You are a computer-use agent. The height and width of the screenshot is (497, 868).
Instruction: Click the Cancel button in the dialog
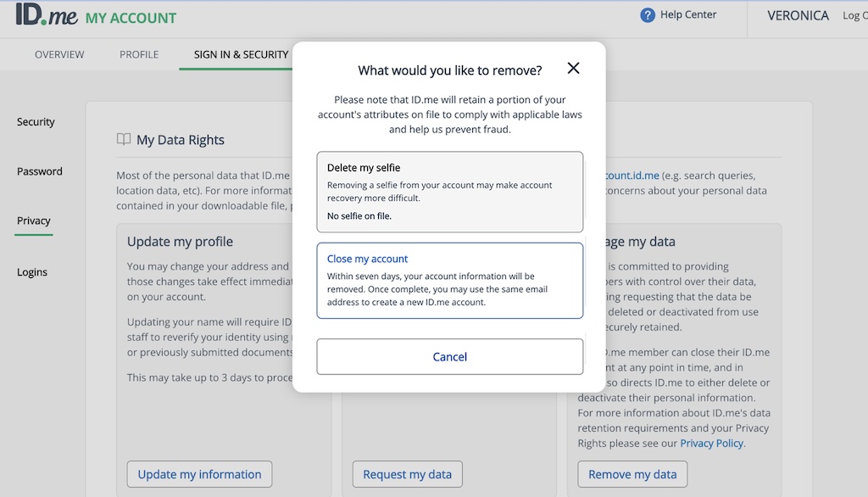click(449, 356)
